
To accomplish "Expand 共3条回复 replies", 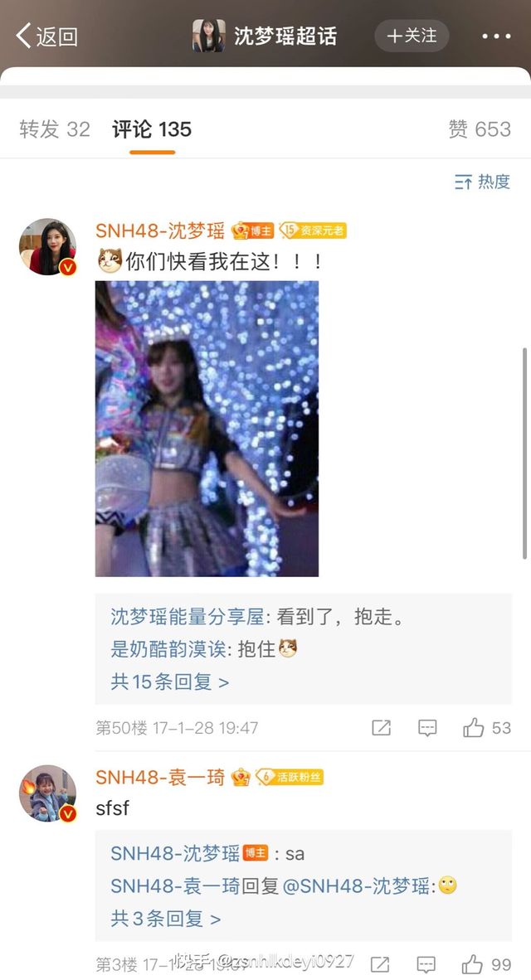I will pos(166,919).
